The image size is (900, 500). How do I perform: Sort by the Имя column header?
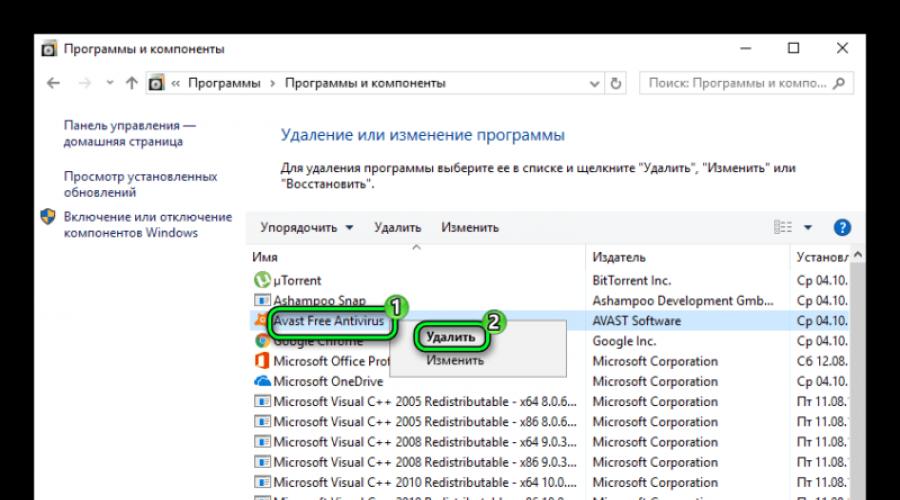[x=265, y=257]
